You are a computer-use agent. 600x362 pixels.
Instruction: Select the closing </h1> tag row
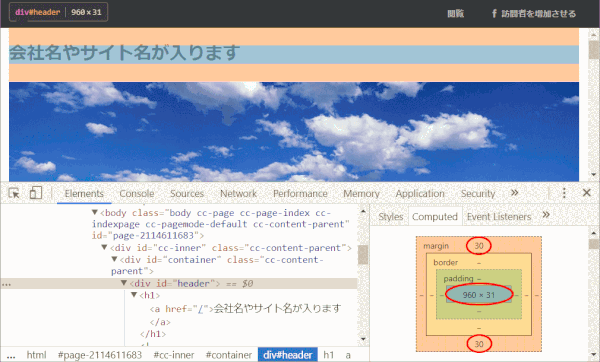pyautogui.click(x=153, y=334)
